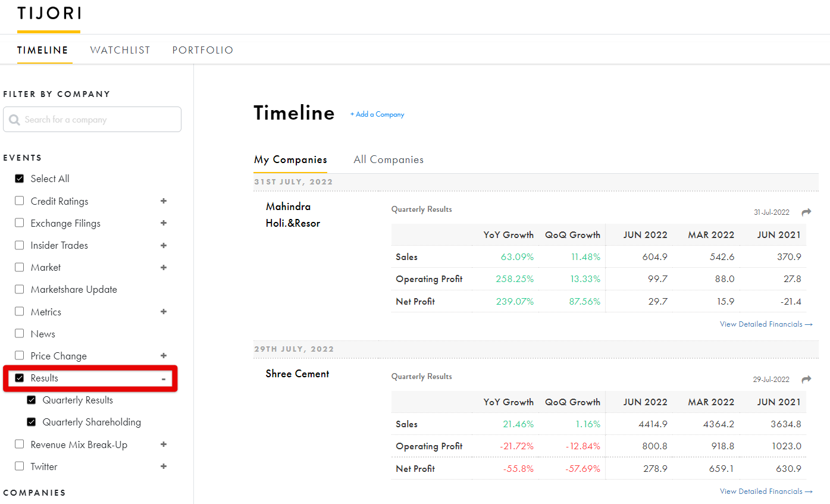The image size is (830, 504).
Task: Click Mahindra Operating Profit QoQ 13.33%
Action: pyautogui.click(x=584, y=279)
